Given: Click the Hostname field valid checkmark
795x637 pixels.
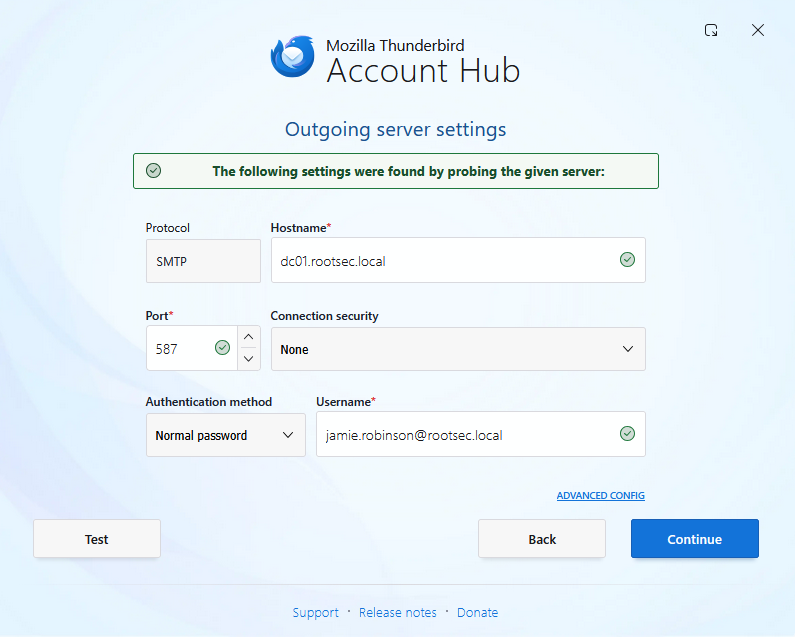Looking at the screenshot, I should coord(627,260).
